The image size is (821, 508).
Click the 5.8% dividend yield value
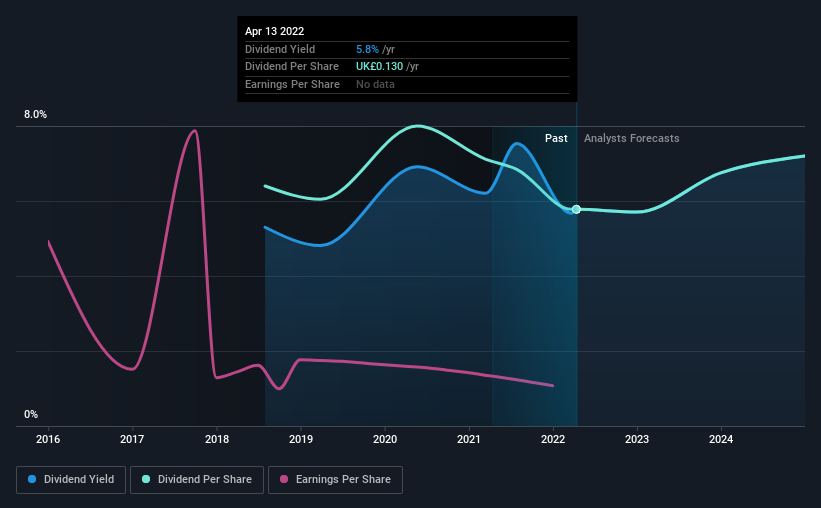[x=367, y=49]
